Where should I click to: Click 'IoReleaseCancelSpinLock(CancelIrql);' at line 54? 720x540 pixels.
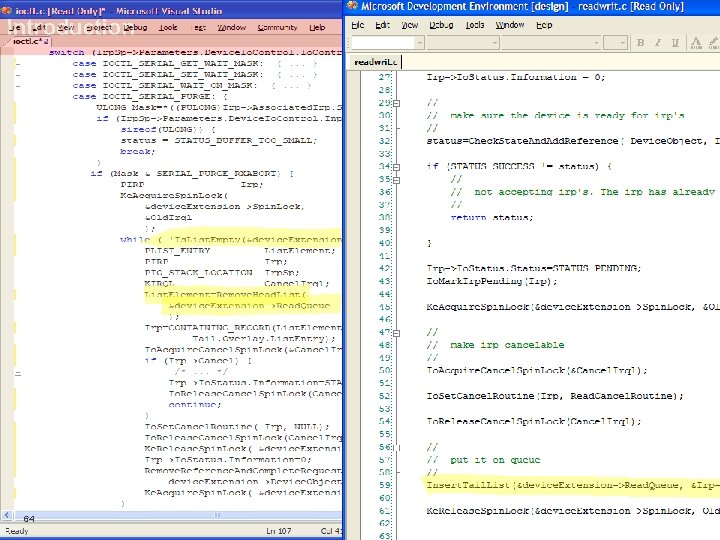(534, 421)
